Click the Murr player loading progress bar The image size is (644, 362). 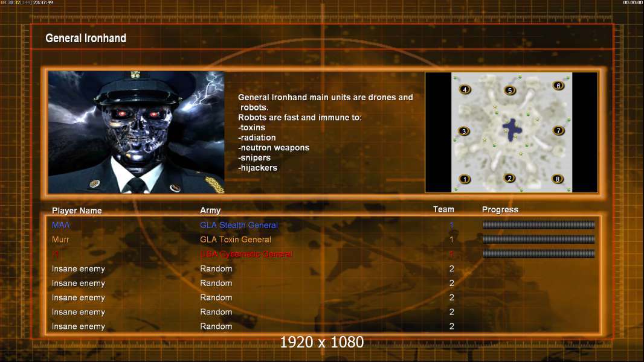(x=538, y=240)
